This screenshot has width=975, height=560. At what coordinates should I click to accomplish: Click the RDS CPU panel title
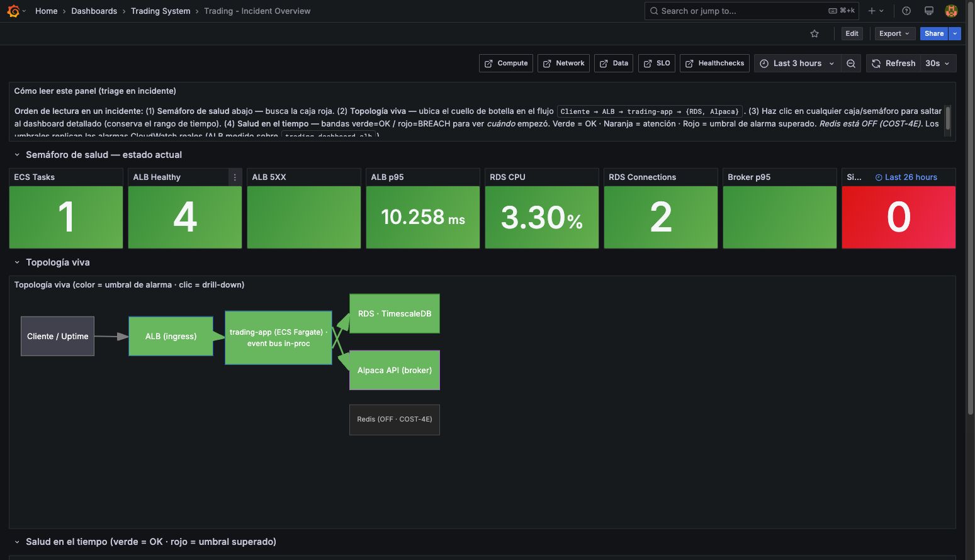point(507,177)
